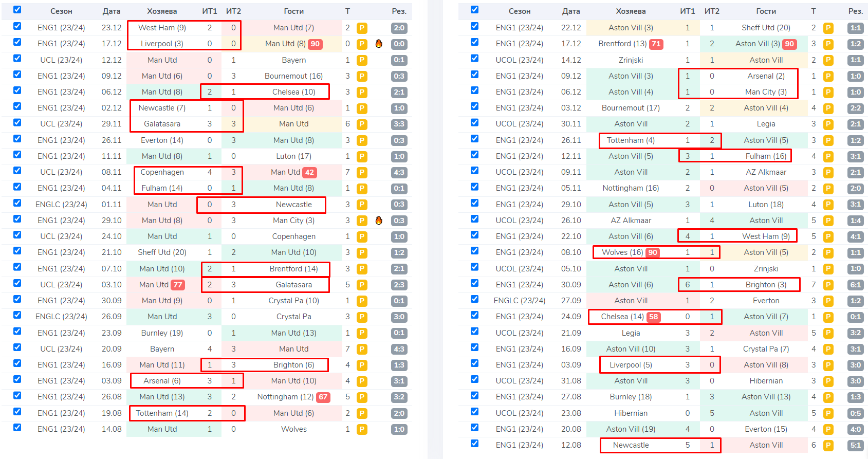Select the P icon in Burnley vs Man Utd row
Image resolution: width=868 pixels, height=459 pixels.
click(x=362, y=333)
